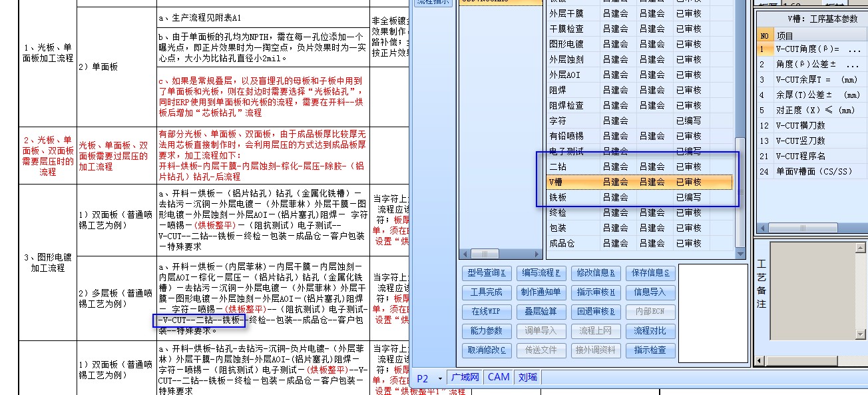Viewport: 868px width, 395px height.
Task: Select the 终检 process row
Action: click(x=640, y=212)
